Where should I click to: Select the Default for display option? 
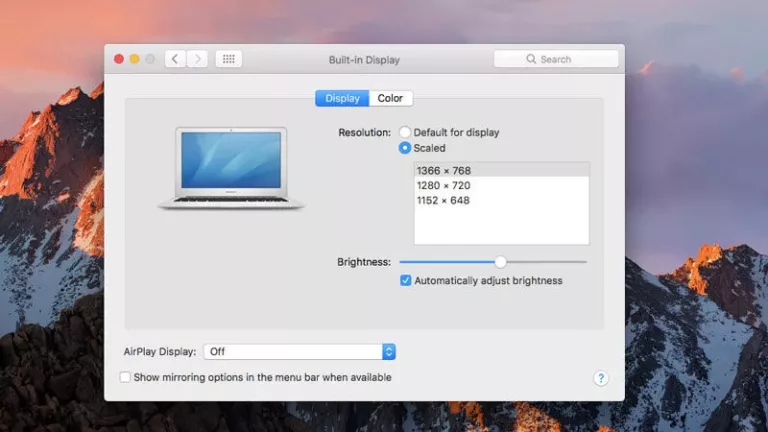(x=405, y=132)
